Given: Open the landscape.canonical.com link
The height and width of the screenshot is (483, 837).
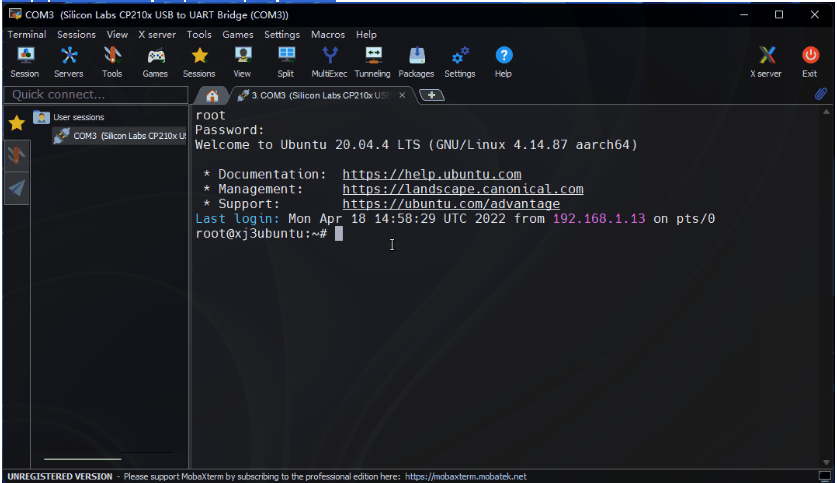Looking at the screenshot, I should tap(463, 189).
